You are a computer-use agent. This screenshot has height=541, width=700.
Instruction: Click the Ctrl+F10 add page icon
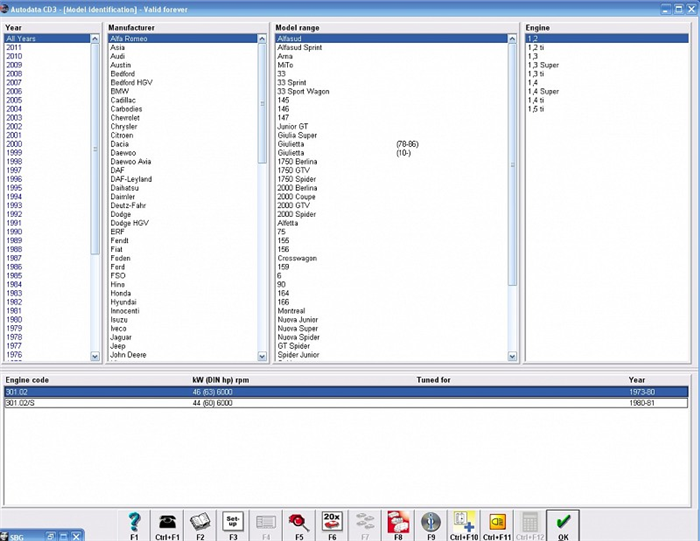[x=464, y=525]
